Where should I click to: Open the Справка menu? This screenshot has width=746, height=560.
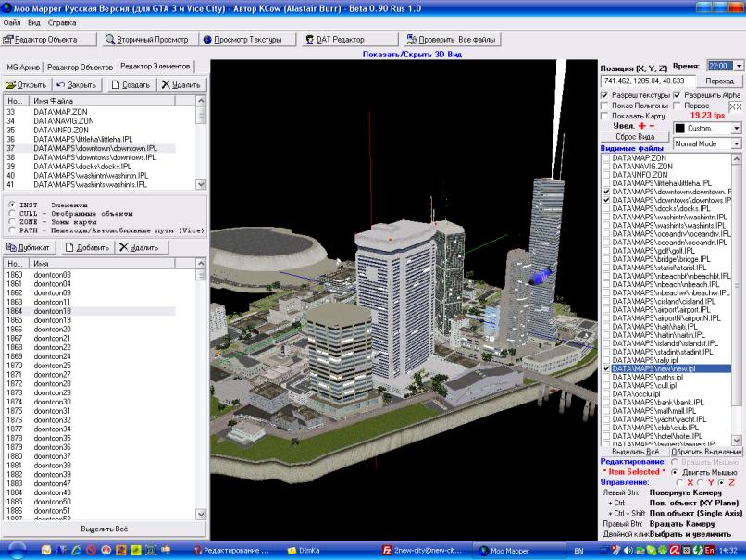click(62, 22)
